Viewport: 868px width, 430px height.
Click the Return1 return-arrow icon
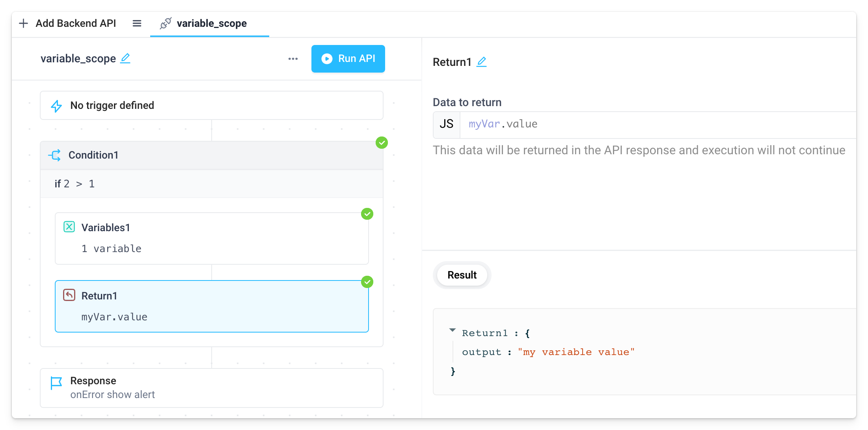[x=69, y=295]
